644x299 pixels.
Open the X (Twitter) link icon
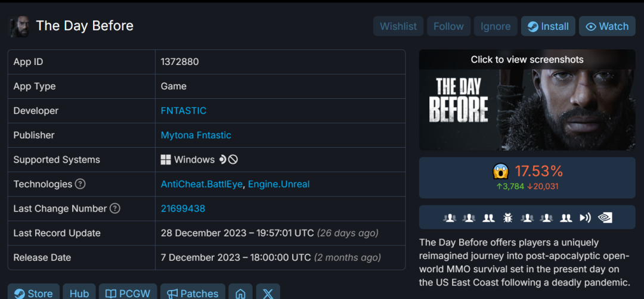268,293
